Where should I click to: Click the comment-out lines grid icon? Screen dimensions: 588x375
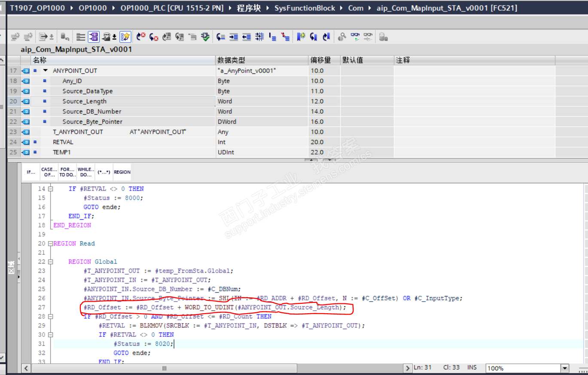(259, 37)
